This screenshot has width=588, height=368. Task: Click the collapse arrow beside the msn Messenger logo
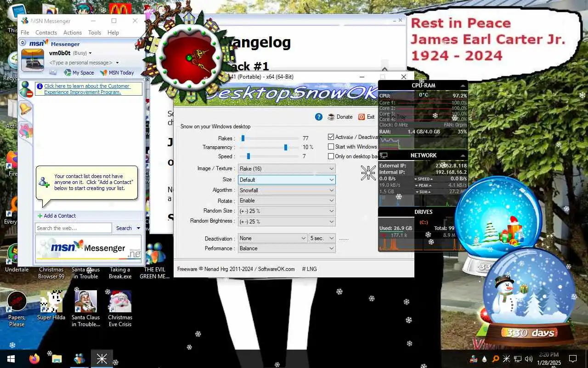point(23,43)
